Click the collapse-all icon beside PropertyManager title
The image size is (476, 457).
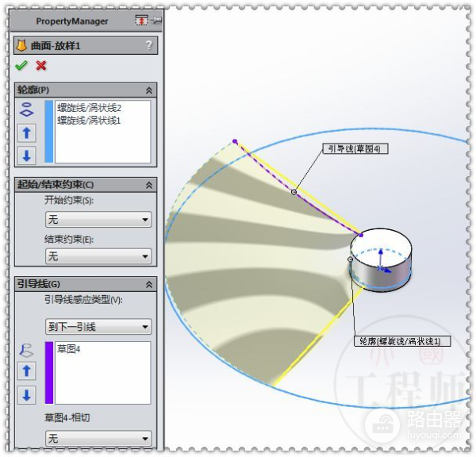pyautogui.click(x=141, y=21)
